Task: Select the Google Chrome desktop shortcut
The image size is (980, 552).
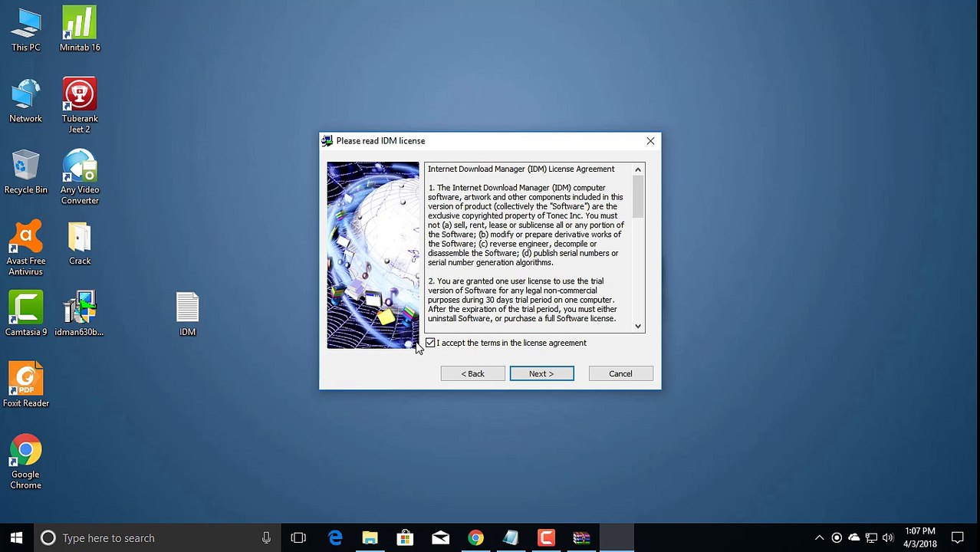Action: [x=25, y=462]
